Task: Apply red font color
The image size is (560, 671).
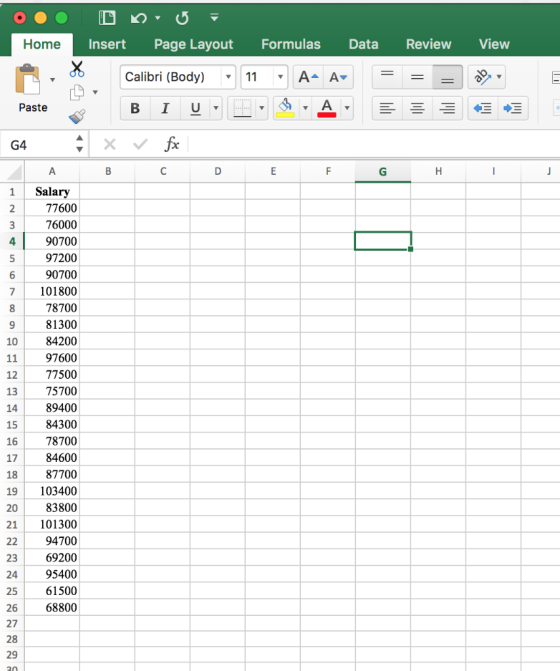Action: (327, 108)
